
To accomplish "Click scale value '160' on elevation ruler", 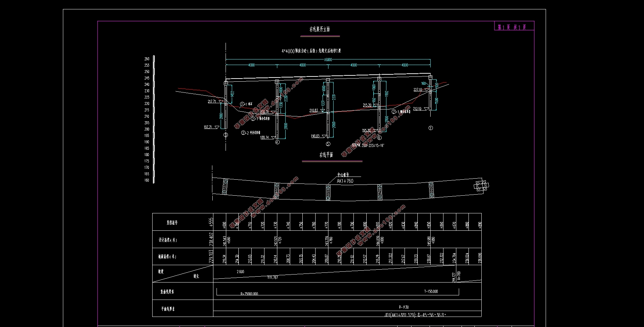I will click(147, 180).
